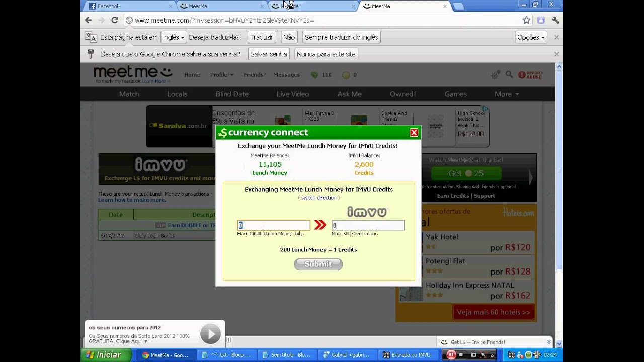Expand the Profile dropdown menu
644x362 pixels.
222,75
